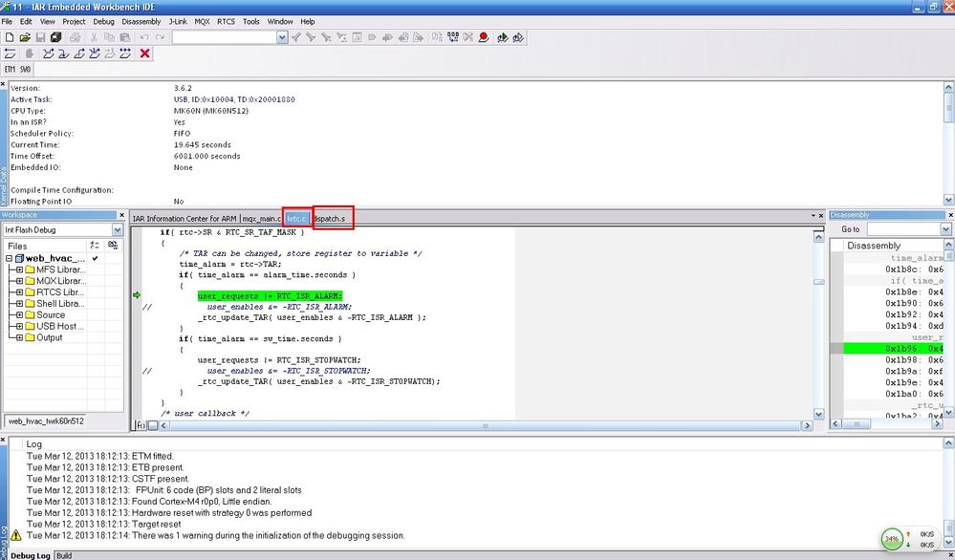Open the Int Flash Debug configuration dropdown
The width and height of the screenshot is (955, 560).
[118, 230]
